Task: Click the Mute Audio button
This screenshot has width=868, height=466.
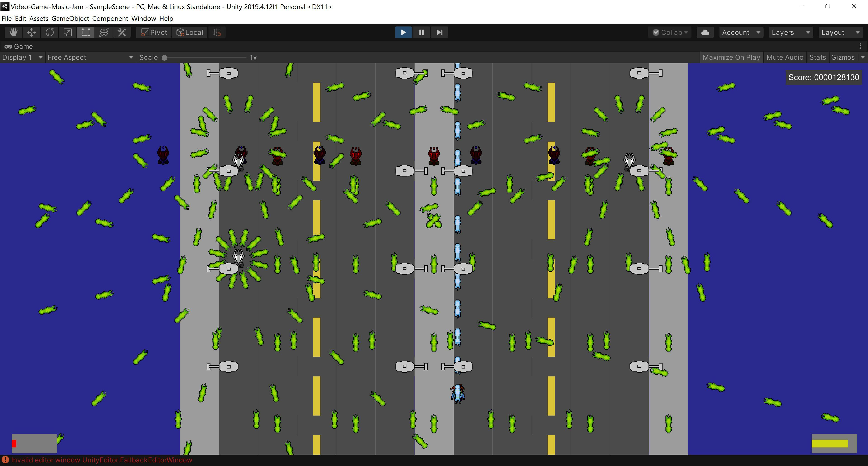Action: 784,57
